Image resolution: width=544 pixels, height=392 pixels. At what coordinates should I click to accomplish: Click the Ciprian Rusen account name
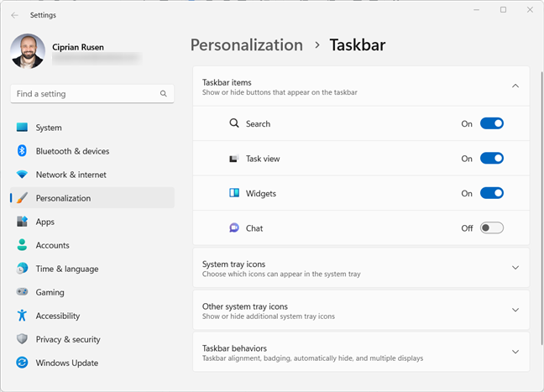pos(78,47)
